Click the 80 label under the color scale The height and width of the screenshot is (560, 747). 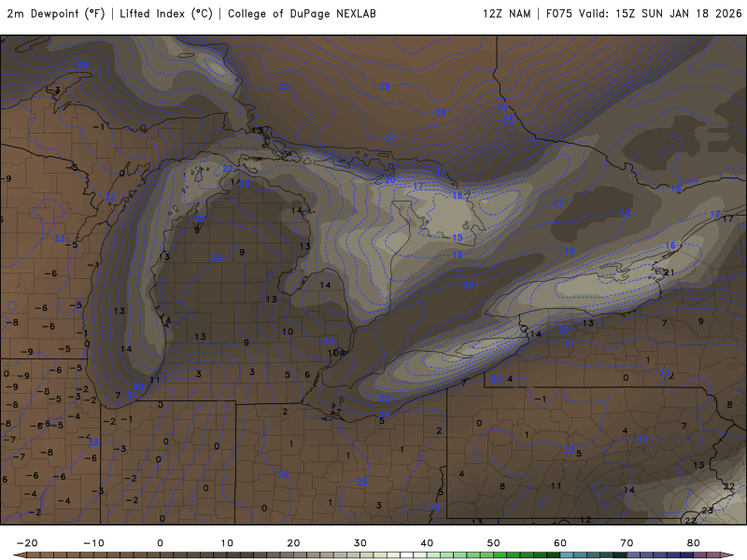[x=694, y=543]
